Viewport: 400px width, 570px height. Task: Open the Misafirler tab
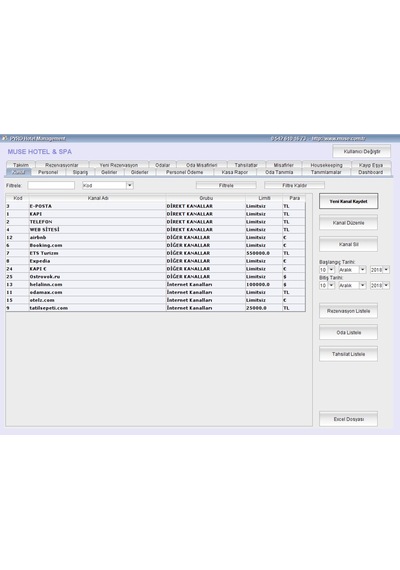(284, 165)
